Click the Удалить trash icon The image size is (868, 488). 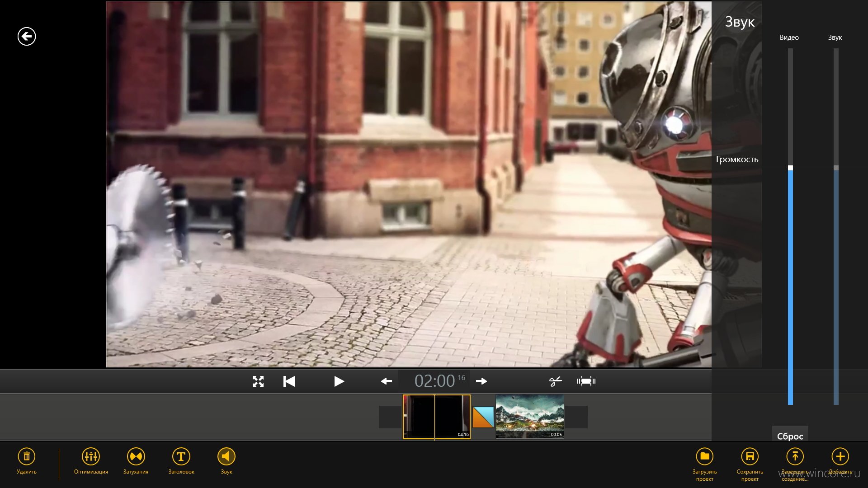[27, 456]
